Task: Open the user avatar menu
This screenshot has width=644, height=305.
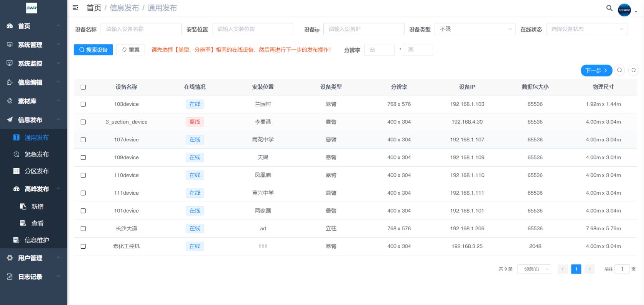Action: click(x=624, y=10)
